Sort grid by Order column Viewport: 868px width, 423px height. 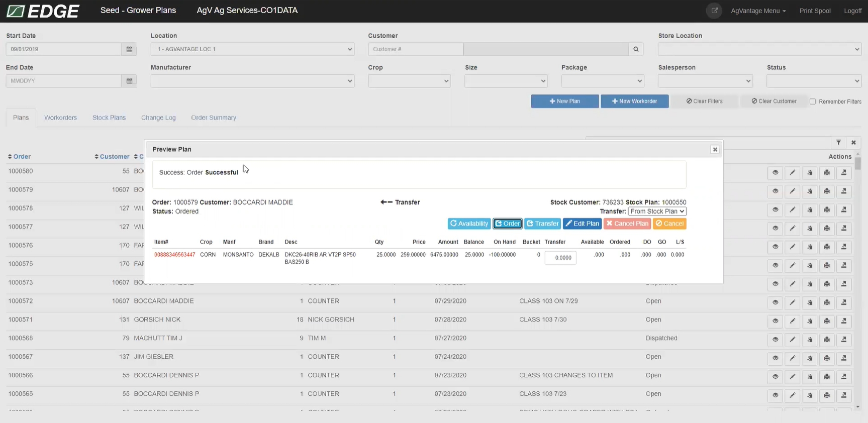(19, 157)
